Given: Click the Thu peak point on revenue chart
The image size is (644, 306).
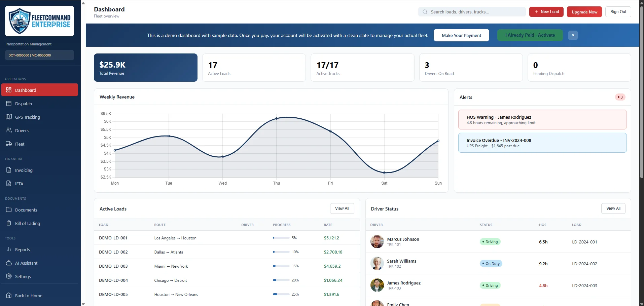Looking at the screenshot, I should (277, 118).
